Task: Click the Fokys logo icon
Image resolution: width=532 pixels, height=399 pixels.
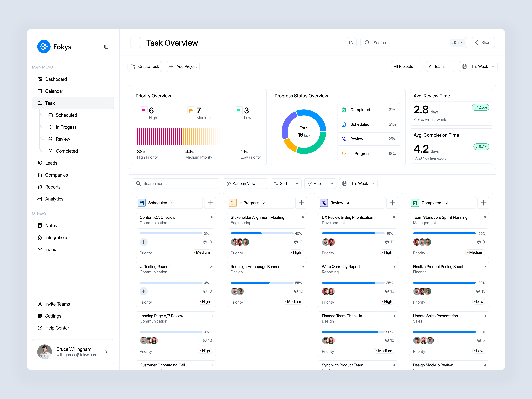Action: click(x=44, y=46)
